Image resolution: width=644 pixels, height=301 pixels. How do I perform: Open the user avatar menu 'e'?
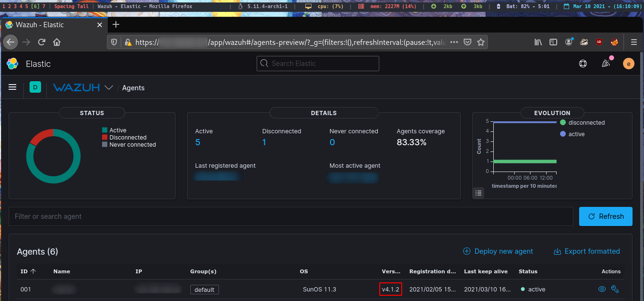(x=629, y=64)
